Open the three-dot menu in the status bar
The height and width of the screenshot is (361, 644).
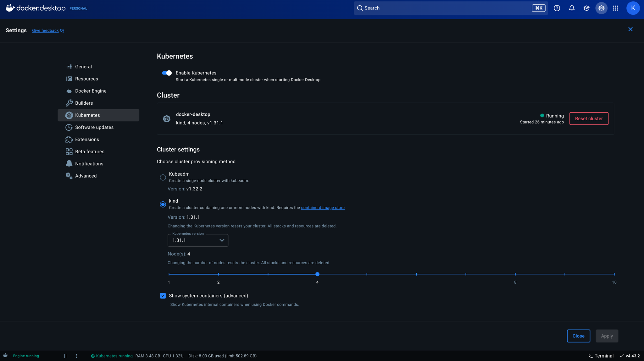click(76, 356)
